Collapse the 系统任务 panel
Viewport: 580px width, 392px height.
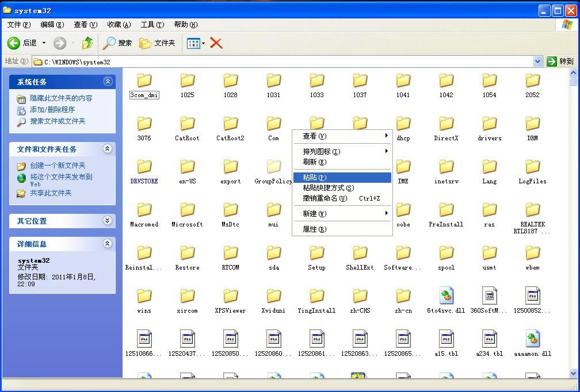tap(107, 82)
